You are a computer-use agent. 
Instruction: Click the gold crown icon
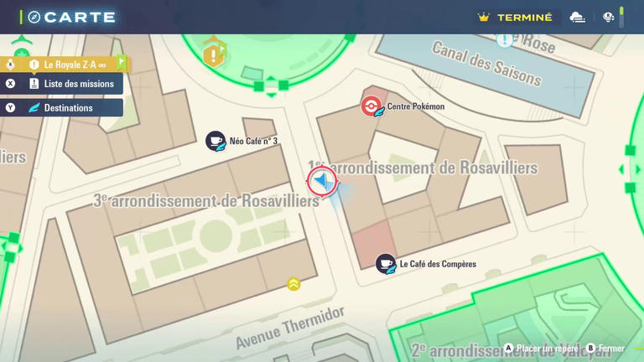click(484, 18)
